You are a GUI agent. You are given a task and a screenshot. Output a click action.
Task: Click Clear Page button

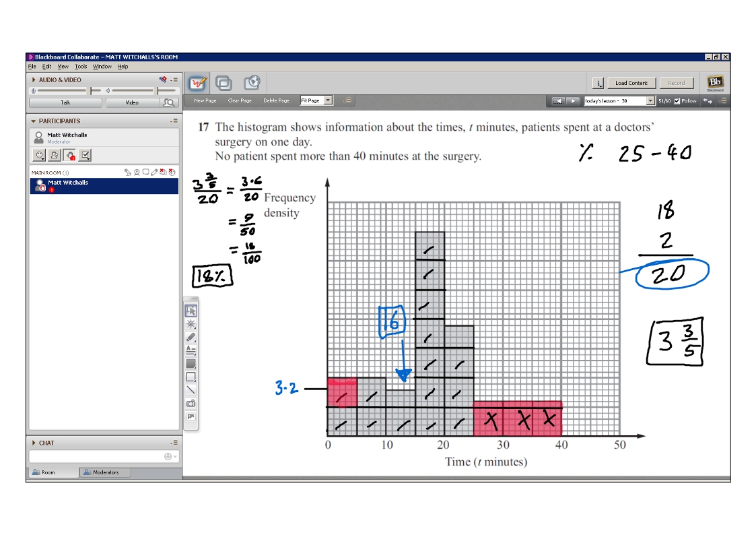tap(240, 100)
